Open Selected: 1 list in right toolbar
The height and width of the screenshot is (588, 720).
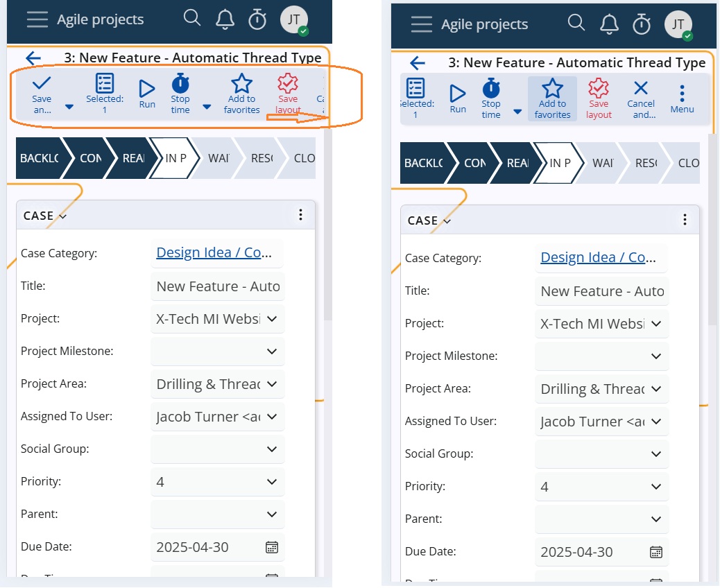(415, 98)
